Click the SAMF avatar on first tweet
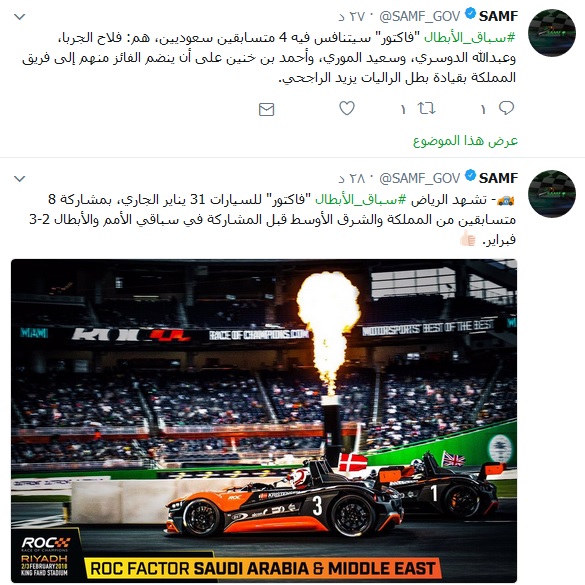Image resolution: width=585 pixels, height=585 pixels. coord(552,33)
